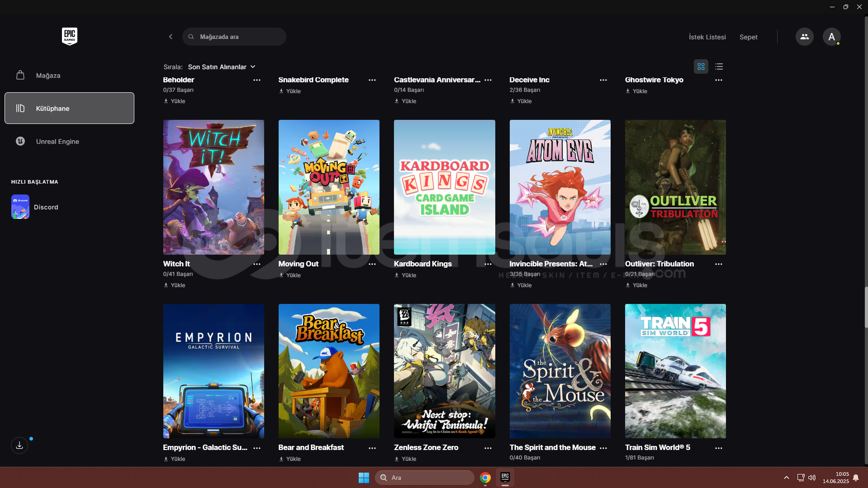868x488 pixels.
Task: Open the Moving Out cover thumbnail
Action: click(329, 187)
